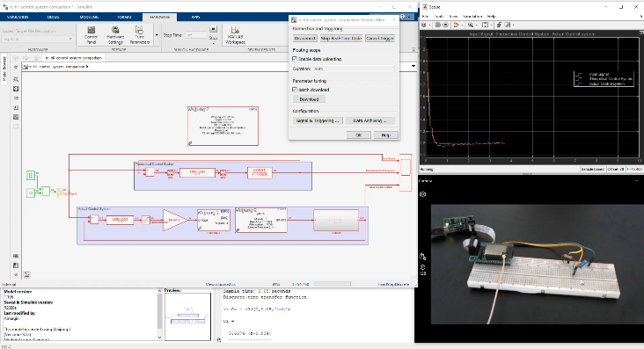The width and height of the screenshot is (644, 349).
Task: Click the Stop Time input field
Action: tap(196, 35)
